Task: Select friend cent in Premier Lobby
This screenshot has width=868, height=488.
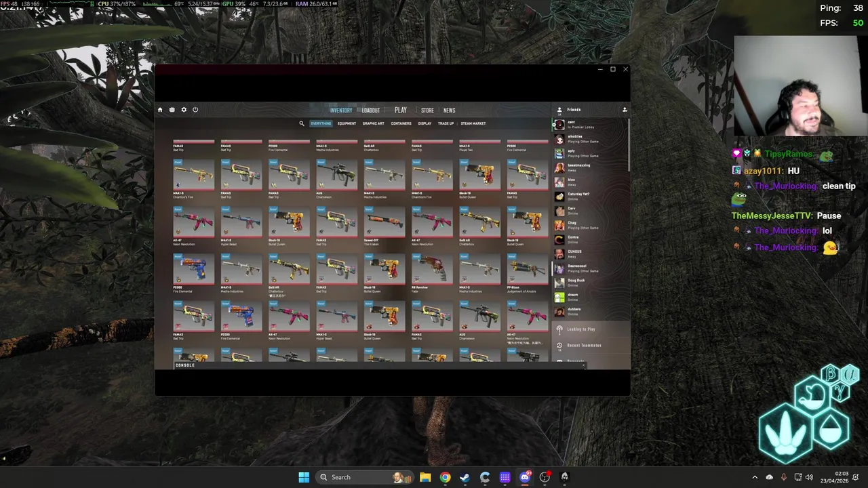Action: tap(589, 125)
